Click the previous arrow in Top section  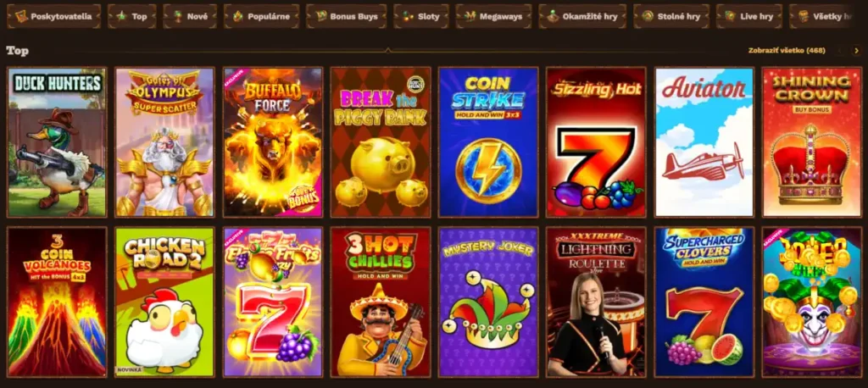842,51
